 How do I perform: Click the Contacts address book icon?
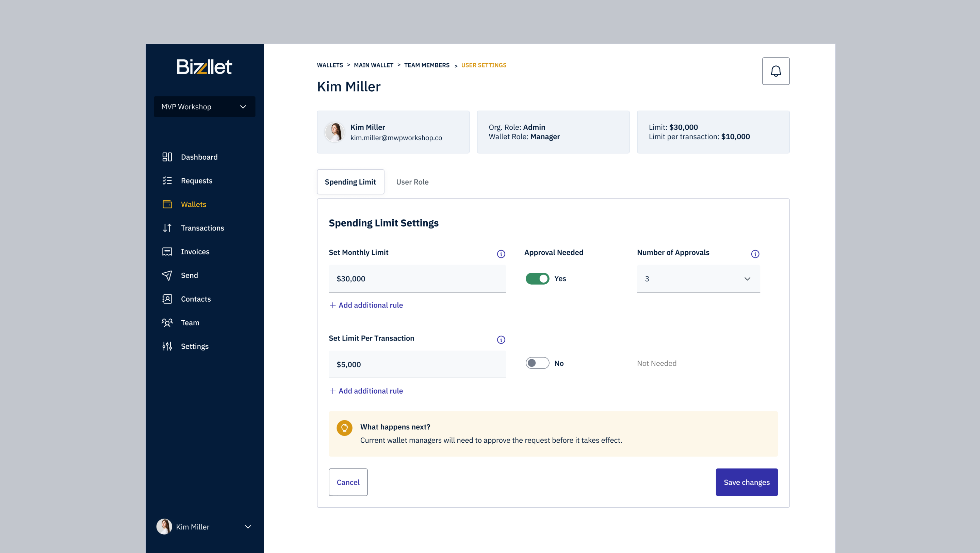coord(167,299)
